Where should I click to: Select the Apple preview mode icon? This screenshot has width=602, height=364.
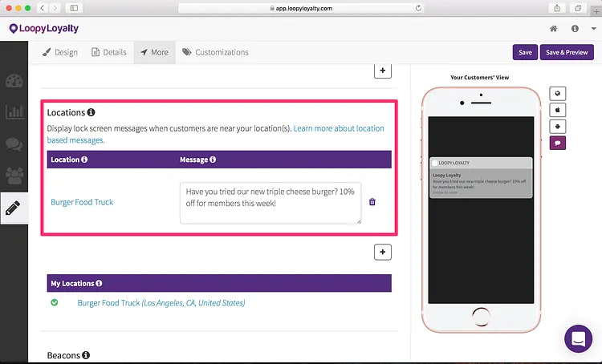[558, 110]
